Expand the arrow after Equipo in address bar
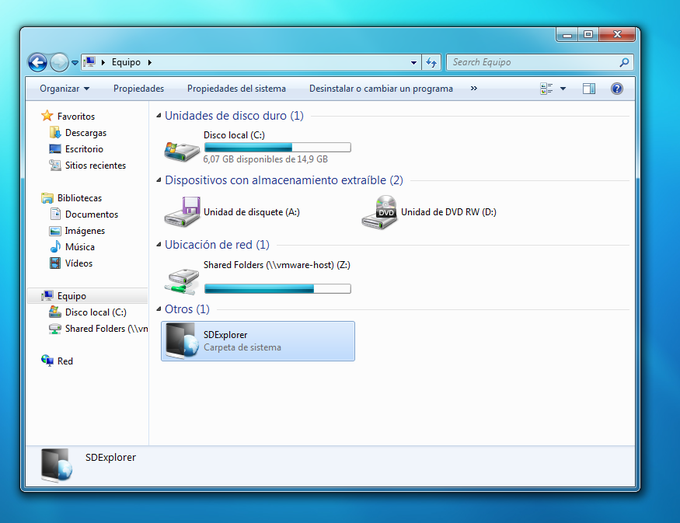 150,62
